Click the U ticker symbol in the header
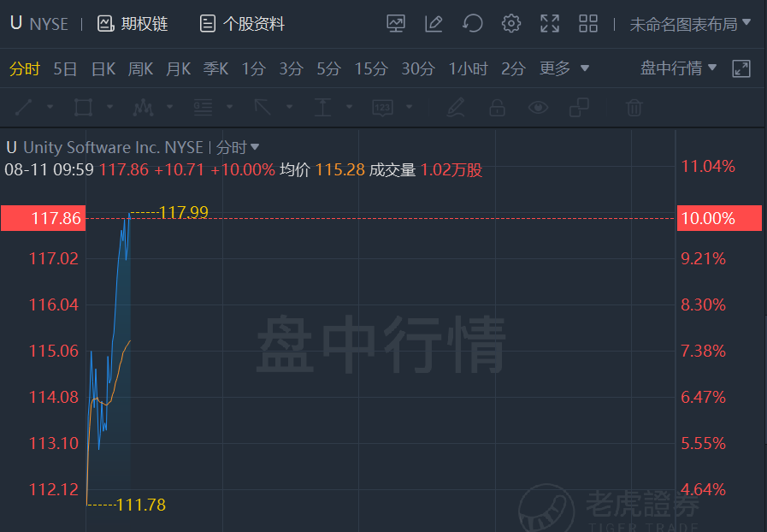Image resolution: width=767 pixels, height=532 pixels. tap(15, 23)
